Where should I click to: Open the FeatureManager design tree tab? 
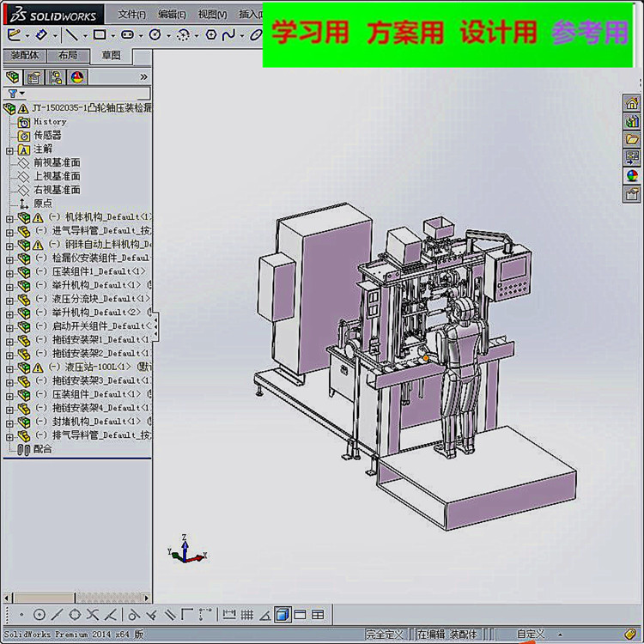click(x=13, y=76)
